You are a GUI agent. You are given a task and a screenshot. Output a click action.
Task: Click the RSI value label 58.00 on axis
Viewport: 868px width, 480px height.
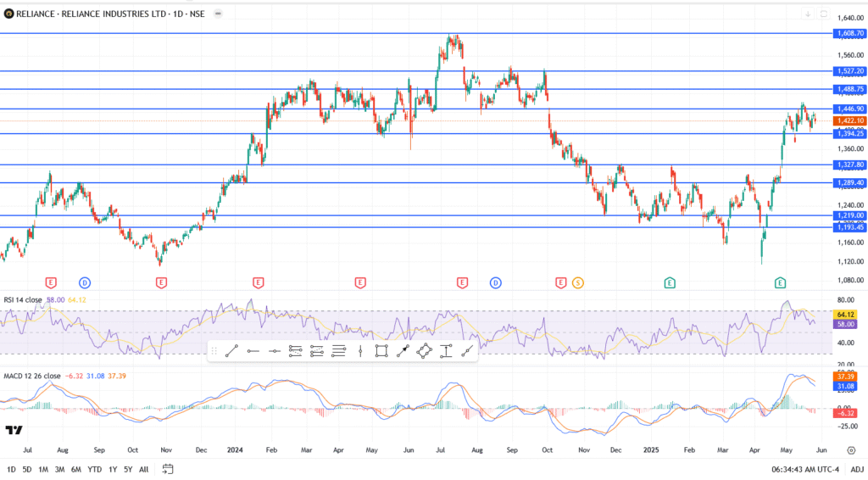(x=845, y=324)
